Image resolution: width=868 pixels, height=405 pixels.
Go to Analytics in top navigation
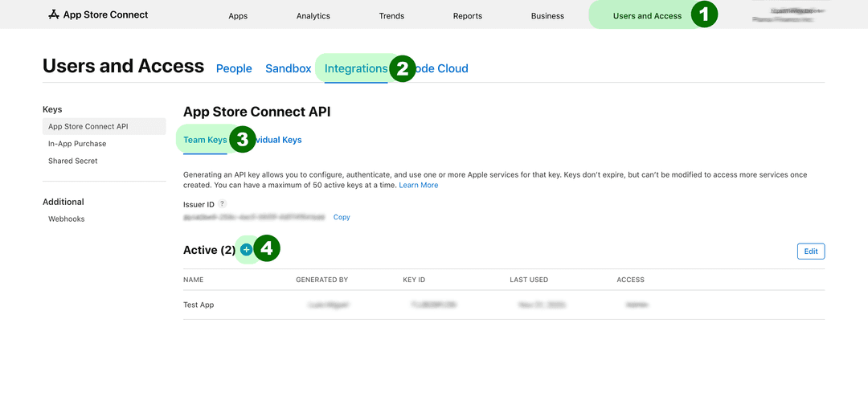pos(313,16)
